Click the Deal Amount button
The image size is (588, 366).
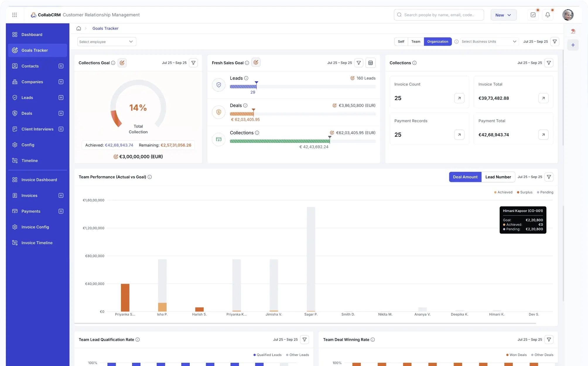[x=465, y=177]
